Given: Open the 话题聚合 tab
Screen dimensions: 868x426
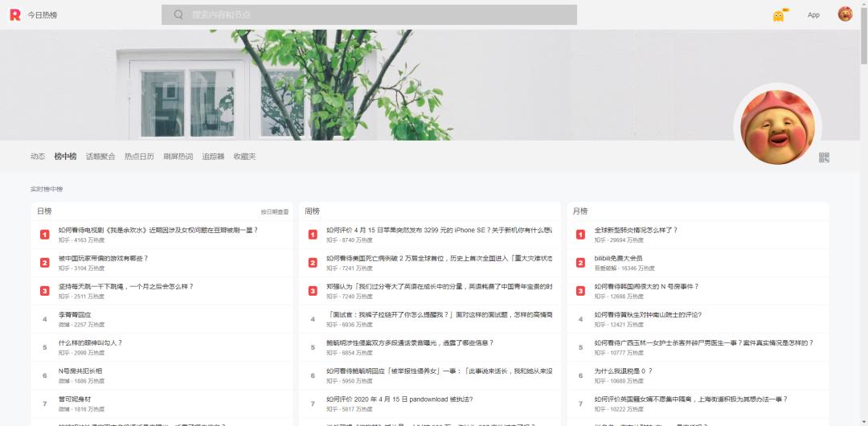Looking at the screenshot, I should pyautogui.click(x=100, y=157).
